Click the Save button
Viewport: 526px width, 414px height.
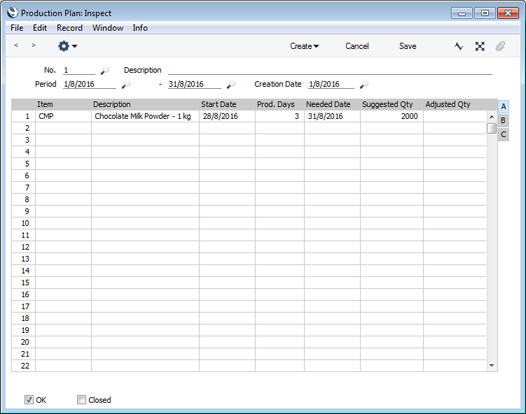click(x=408, y=46)
